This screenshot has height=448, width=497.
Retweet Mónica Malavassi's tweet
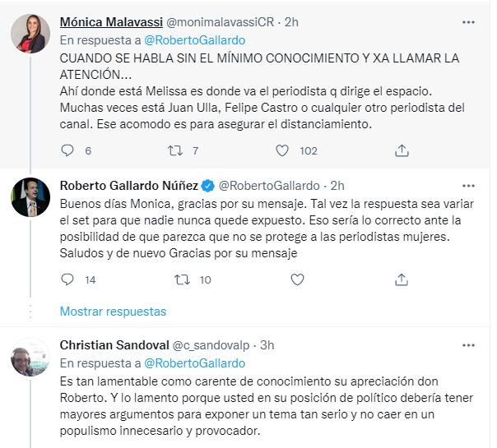tap(175, 150)
